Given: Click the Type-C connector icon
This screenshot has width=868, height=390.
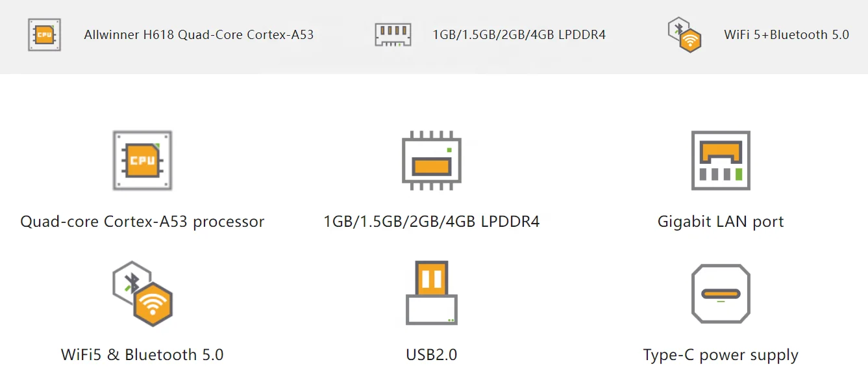Looking at the screenshot, I should click(x=721, y=293).
